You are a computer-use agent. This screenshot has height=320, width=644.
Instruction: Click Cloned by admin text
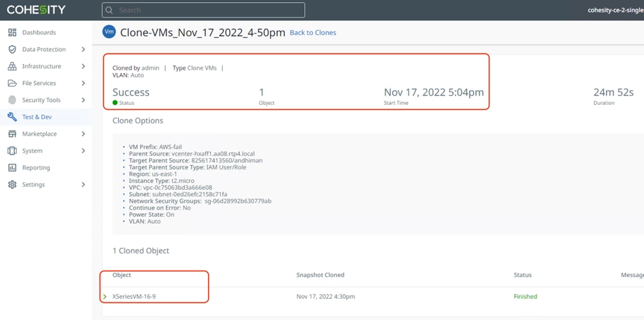coord(136,68)
